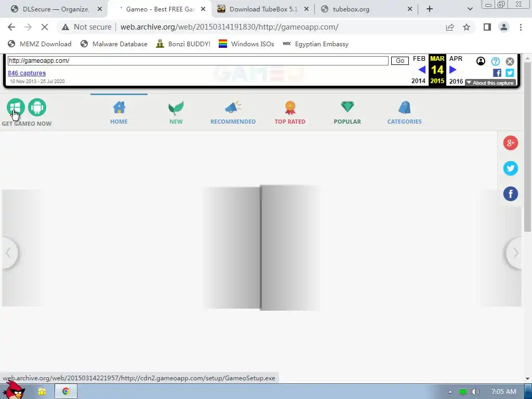Image resolution: width=532 pixels, height=399 pixels.
Task: Share this page from the address bar
Action: click(450, 27)
